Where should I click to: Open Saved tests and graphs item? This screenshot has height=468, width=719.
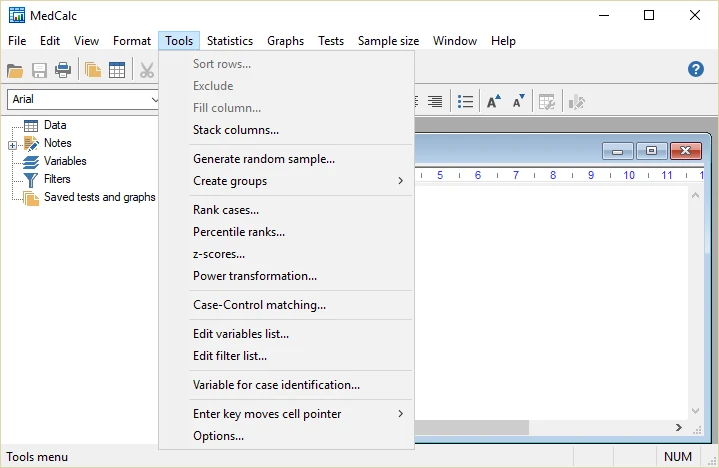click(x=99, y=197)
